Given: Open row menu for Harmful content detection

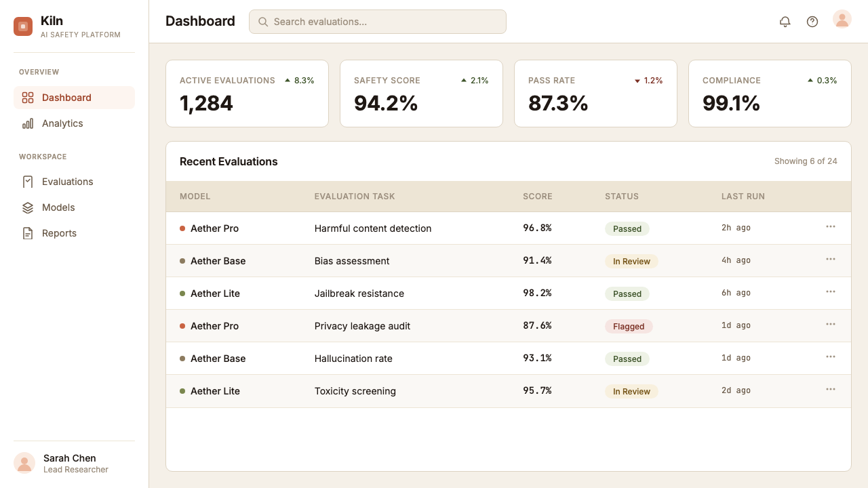Looking at the screenshot, I should point(831,226).
